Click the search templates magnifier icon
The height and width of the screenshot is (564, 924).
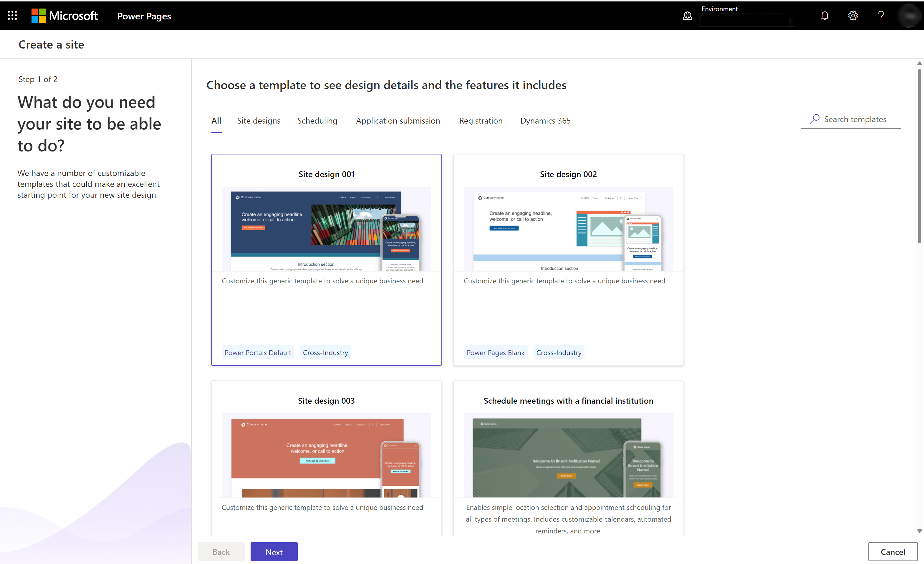[814, 119]
